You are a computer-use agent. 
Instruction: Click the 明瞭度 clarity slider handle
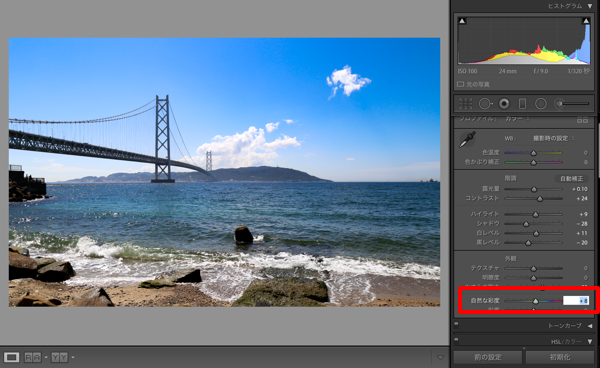[533, 278]
